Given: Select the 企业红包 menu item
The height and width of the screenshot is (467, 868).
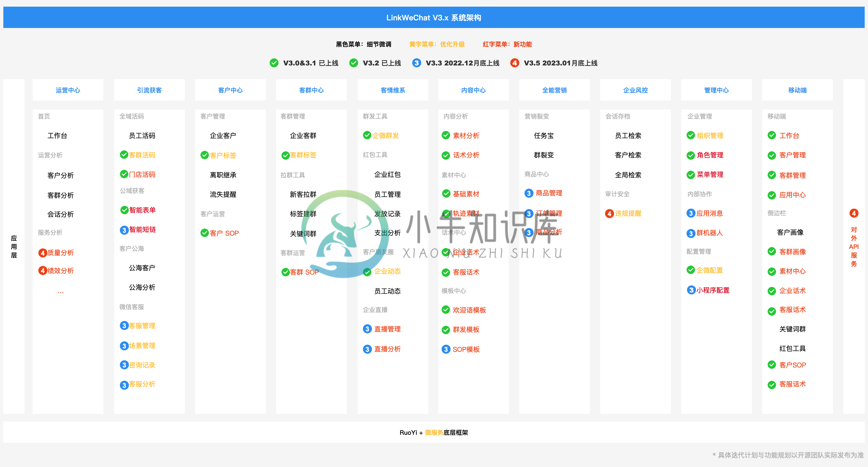Looking at the screenshot, I should click(388, 174).
